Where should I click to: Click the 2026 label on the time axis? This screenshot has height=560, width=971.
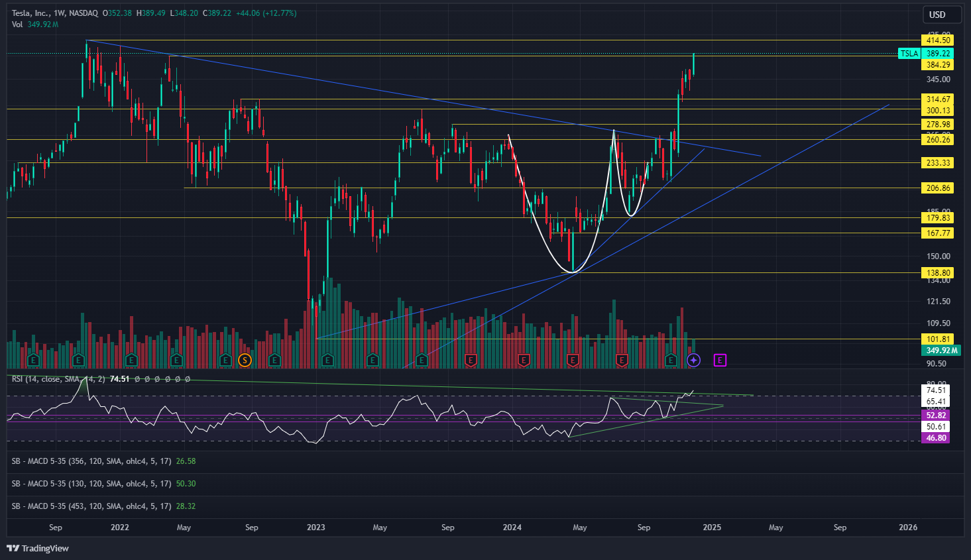pyautogui.click(x=908, y=528)
